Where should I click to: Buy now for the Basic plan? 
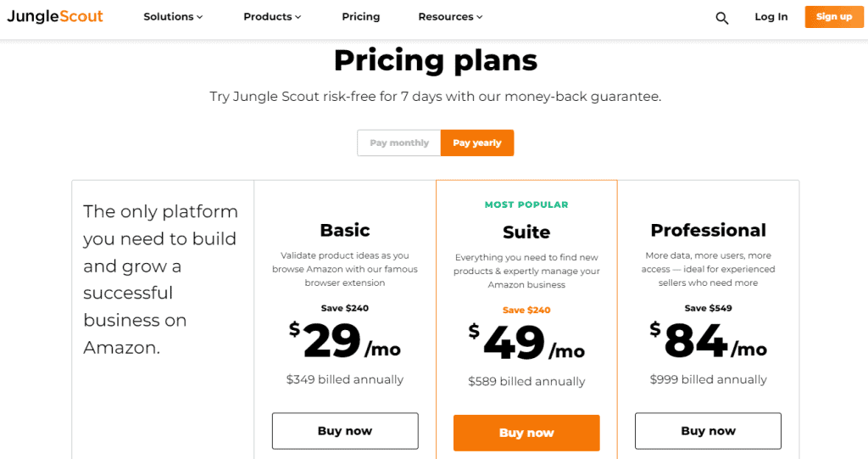(345, 431)
